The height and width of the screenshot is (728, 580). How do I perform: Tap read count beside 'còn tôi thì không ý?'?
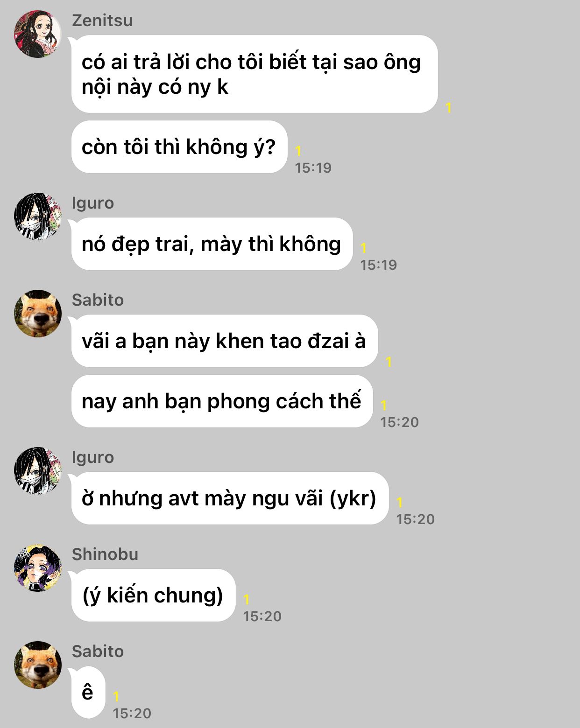298,151
